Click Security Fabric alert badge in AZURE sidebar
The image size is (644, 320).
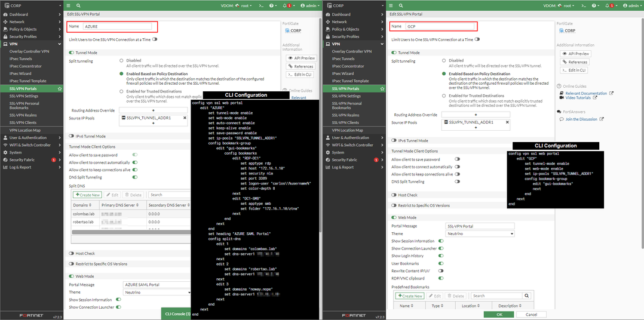[x=53, y=159]
